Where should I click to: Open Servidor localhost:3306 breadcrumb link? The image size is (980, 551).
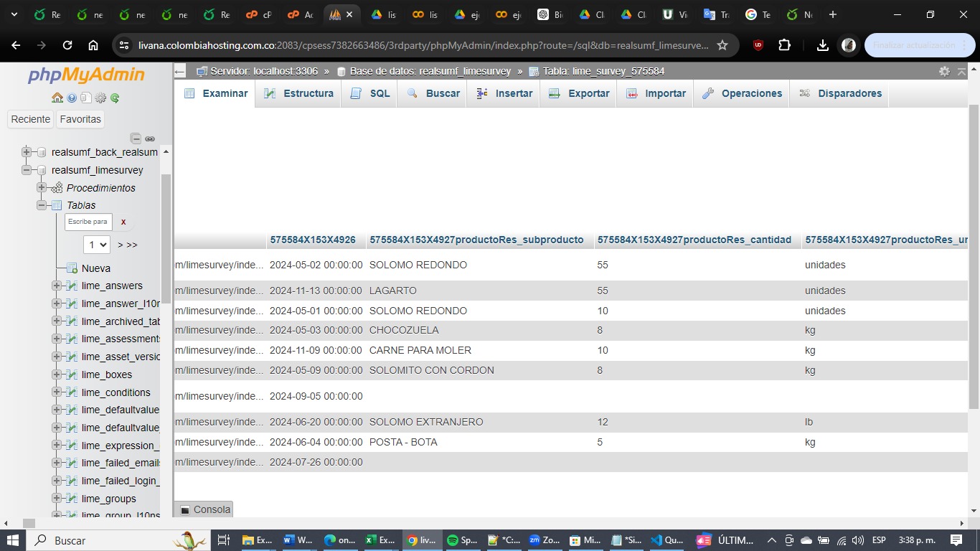click(264, 71)
